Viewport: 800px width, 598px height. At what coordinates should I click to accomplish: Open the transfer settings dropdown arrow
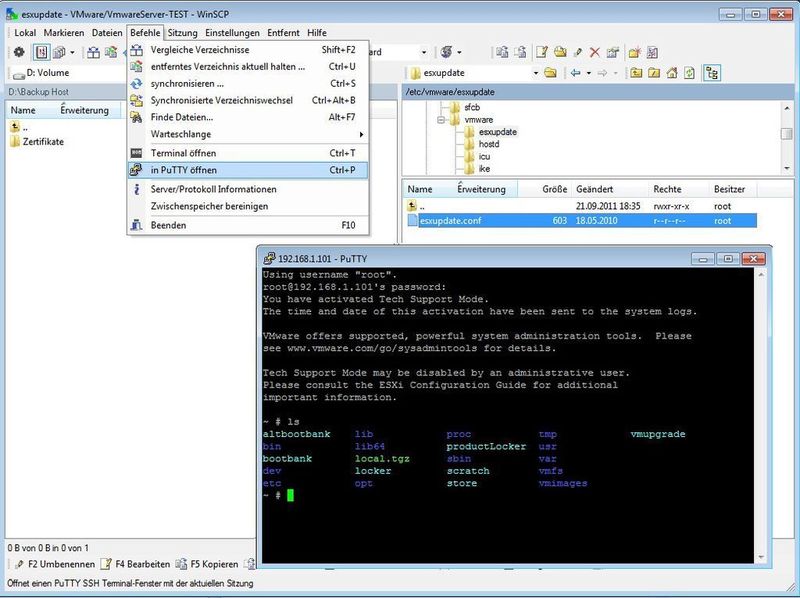click(x=423, y=52)
